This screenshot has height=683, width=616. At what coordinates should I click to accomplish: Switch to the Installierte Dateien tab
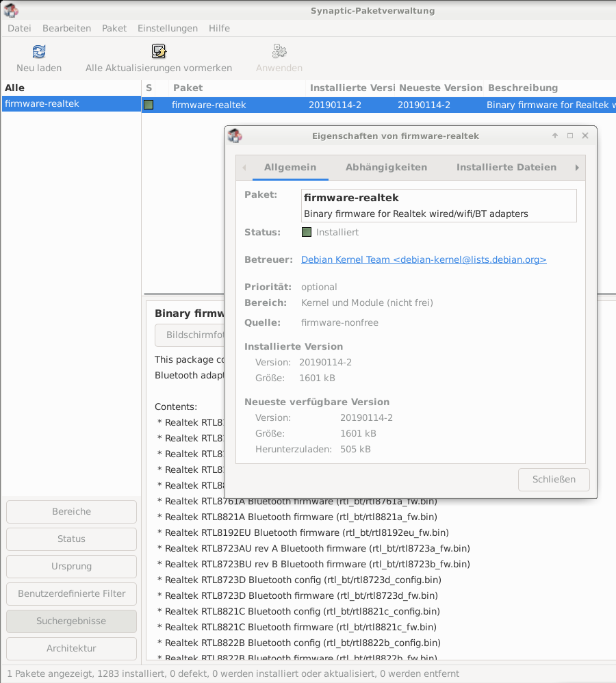point(506,167)
